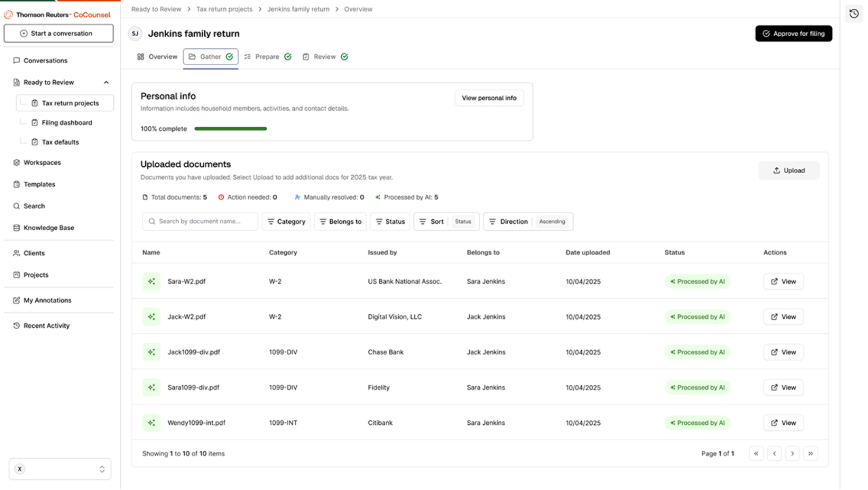The width and height of the screenshot is (868, 490).
Task: Toggle the Sort by Status filter
Action: click(x=446, y=221)
